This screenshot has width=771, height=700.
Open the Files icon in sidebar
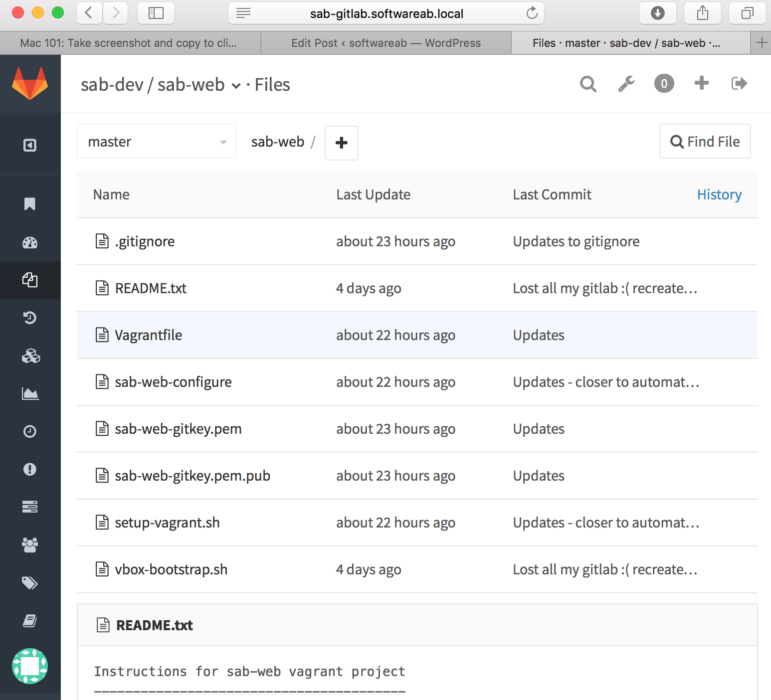click(30, 280)
